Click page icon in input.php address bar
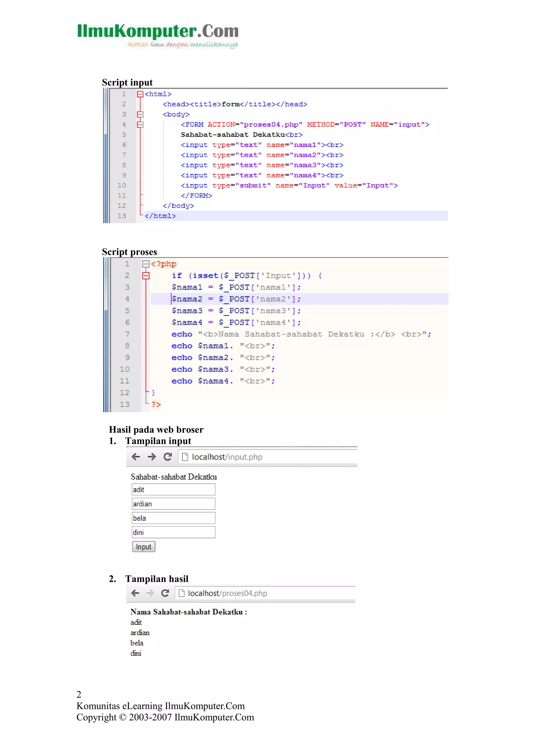This screenshot has height=756, width=535. point(185,457)
